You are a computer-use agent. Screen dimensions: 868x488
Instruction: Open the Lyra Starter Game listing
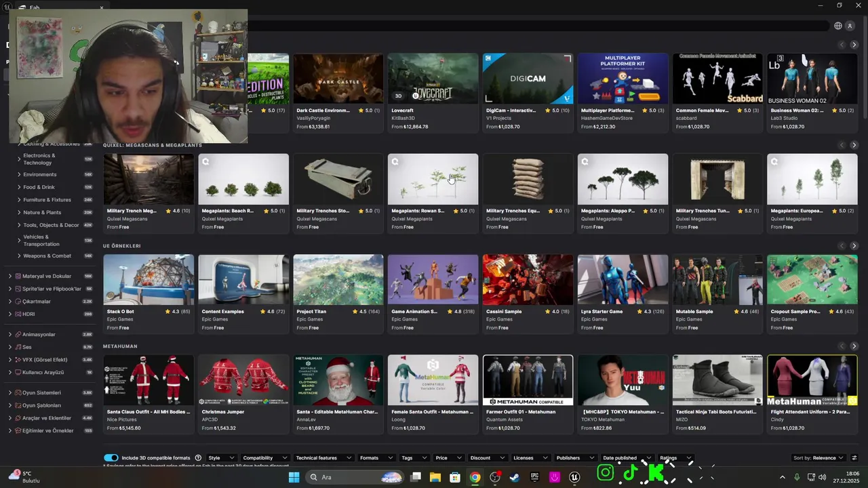pos(623,293)
